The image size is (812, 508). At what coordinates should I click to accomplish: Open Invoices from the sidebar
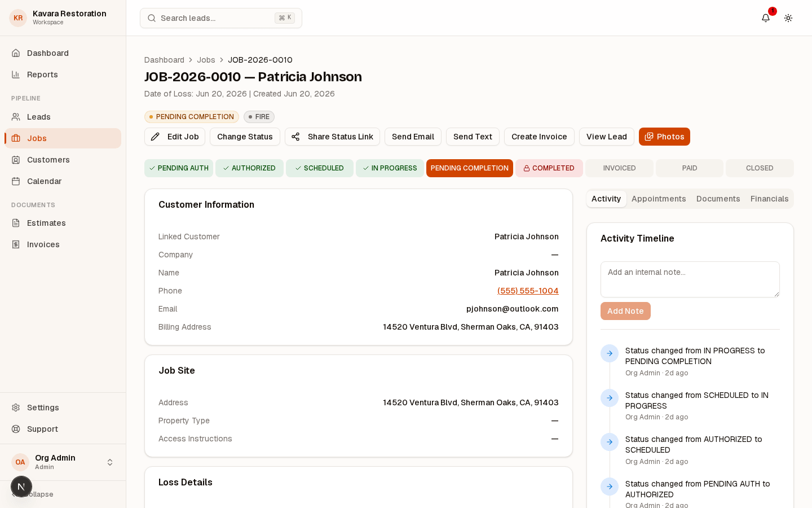pyautogui.click(x=63, y=244)
